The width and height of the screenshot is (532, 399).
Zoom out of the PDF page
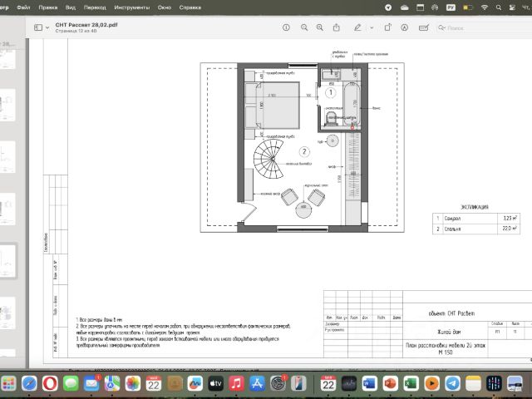coord(304,27)
